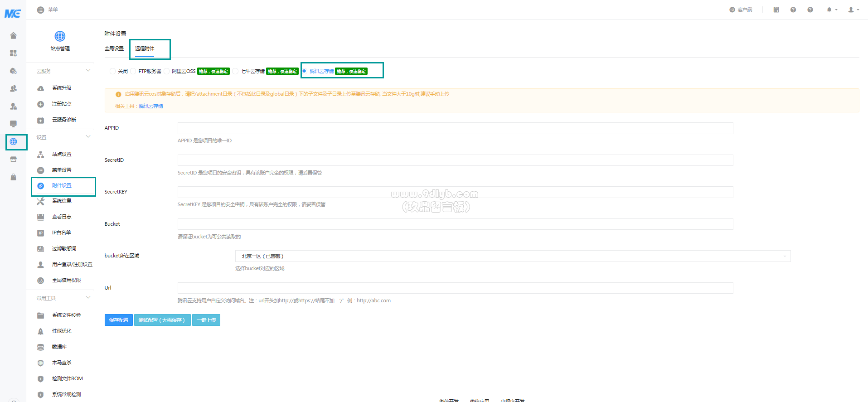Click the monitor icon in left sidebar
The width and height of the screenshot is (868, 402).
[x=13, y=124]
